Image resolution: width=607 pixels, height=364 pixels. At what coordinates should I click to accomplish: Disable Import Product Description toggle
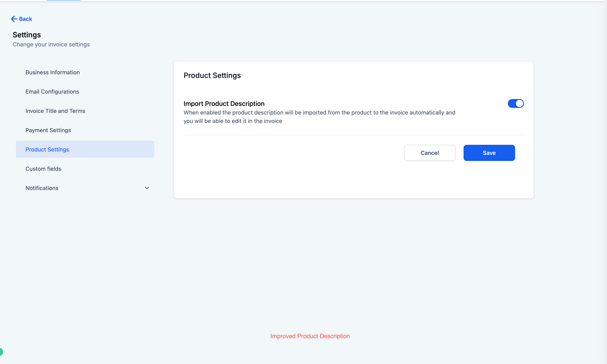pyautogui.click(x=515, y=103)
